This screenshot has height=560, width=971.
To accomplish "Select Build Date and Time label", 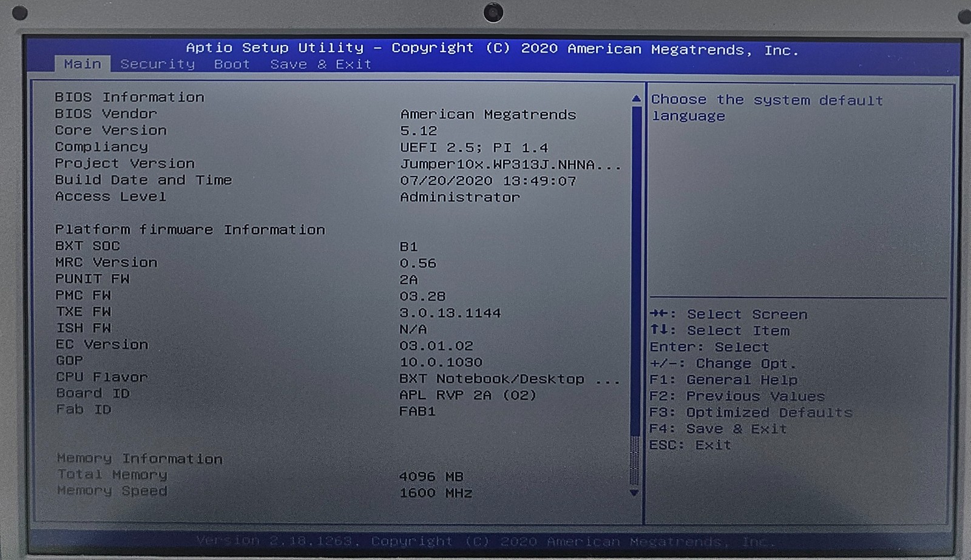I will click(x=143, y=180).
